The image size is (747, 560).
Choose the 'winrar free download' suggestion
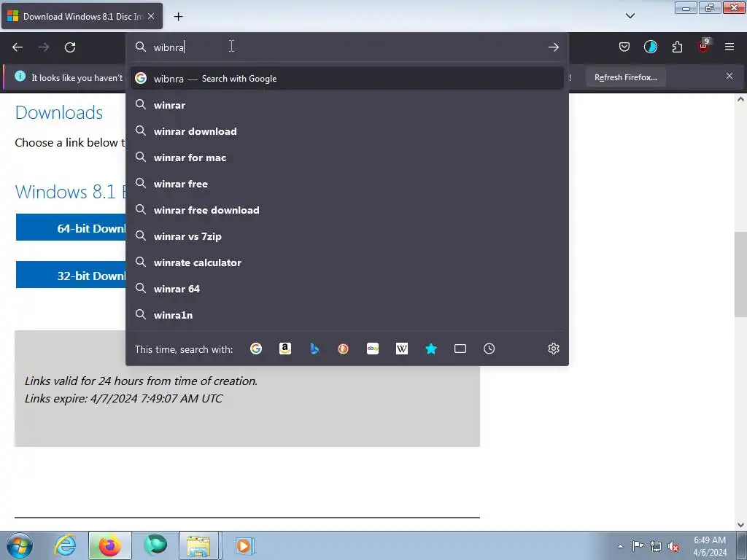point(347,210)
